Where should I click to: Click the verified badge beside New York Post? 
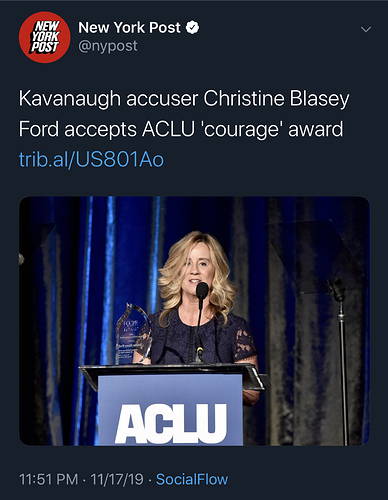pos(192,27)
